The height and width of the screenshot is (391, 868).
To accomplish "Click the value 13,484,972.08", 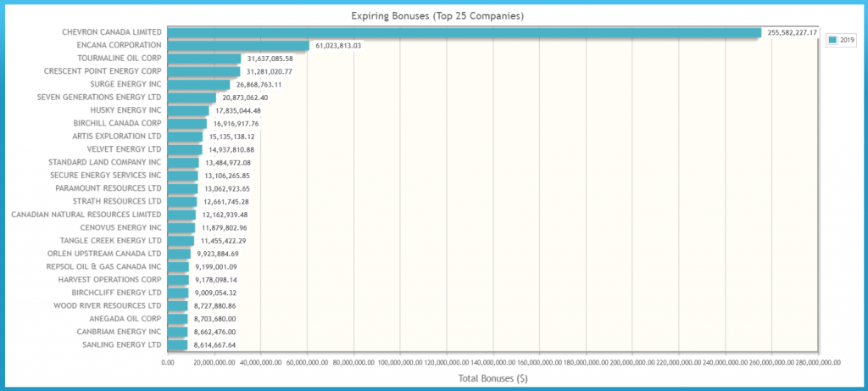I will 228,163.
